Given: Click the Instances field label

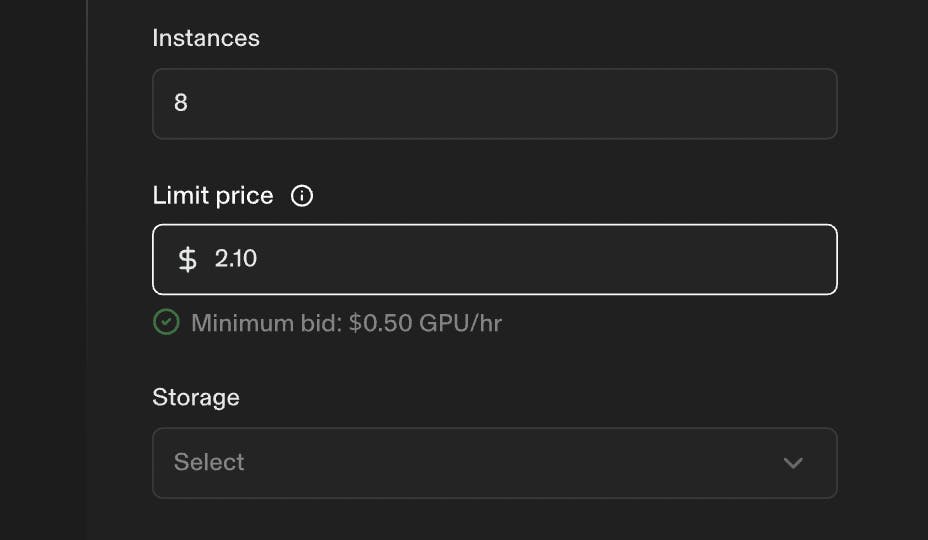Looking at the screenshot, I should [206, 38].
